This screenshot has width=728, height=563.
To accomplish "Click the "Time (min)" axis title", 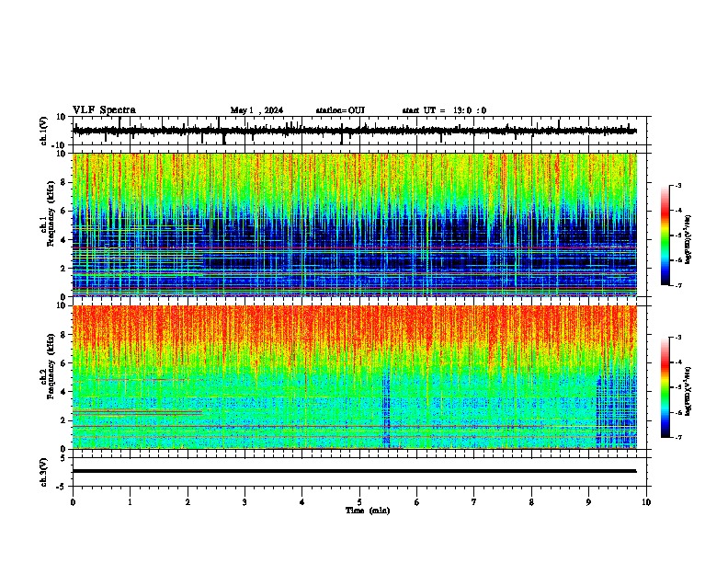I will coord(368,511).
